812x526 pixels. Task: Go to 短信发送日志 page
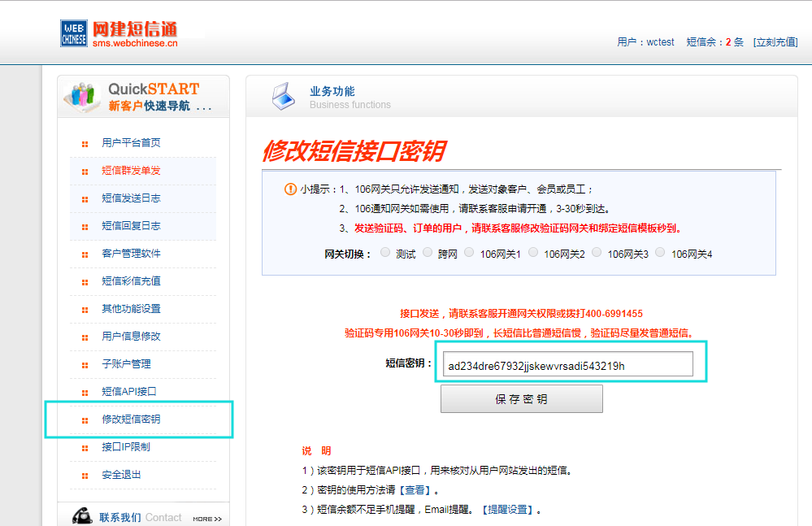pyautogui.click(x=131, y=198)
